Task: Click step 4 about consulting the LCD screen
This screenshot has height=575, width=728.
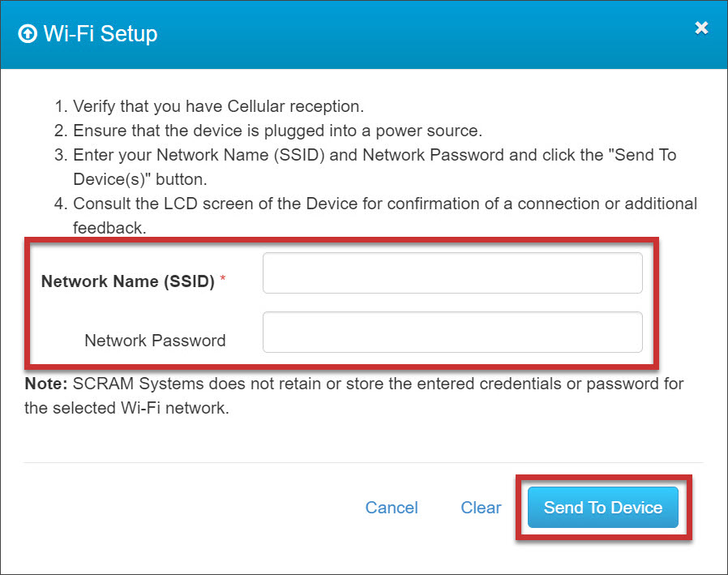Action: click(x=384, y=204)
